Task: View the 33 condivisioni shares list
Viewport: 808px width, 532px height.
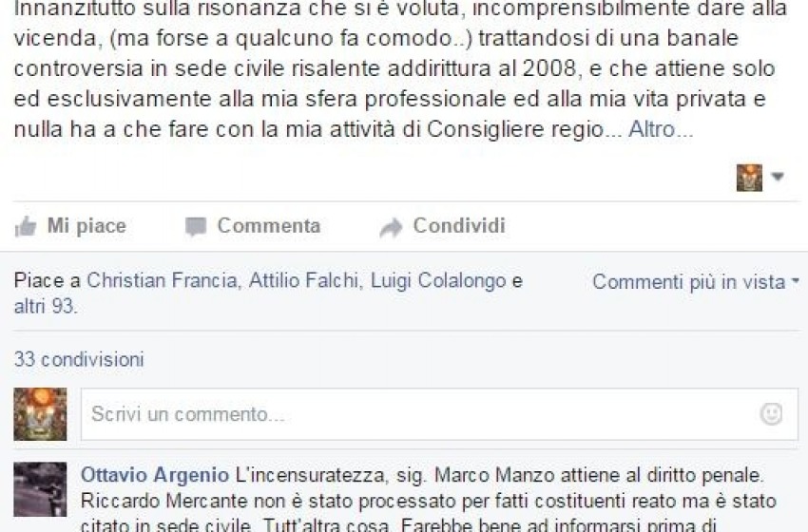Action: (x=79, y=359)
